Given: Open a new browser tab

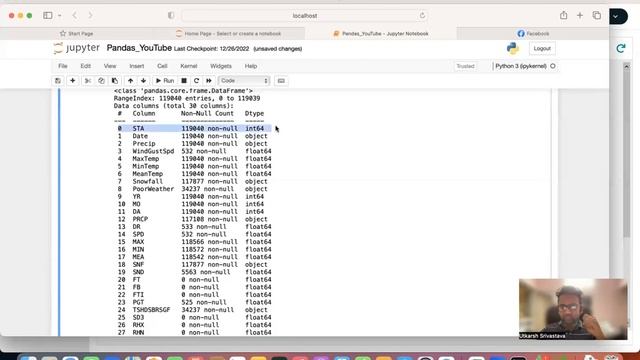Looking at the screenshot, I should point(580,16).
